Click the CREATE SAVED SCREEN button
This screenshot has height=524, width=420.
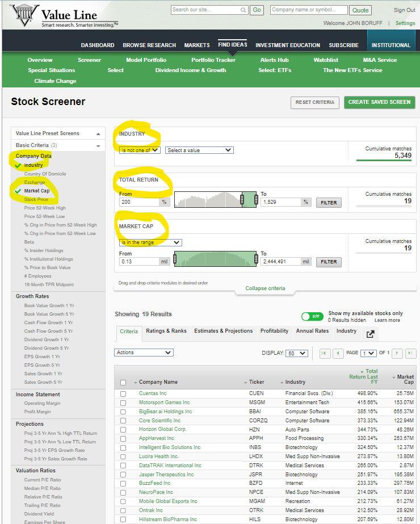379,102
